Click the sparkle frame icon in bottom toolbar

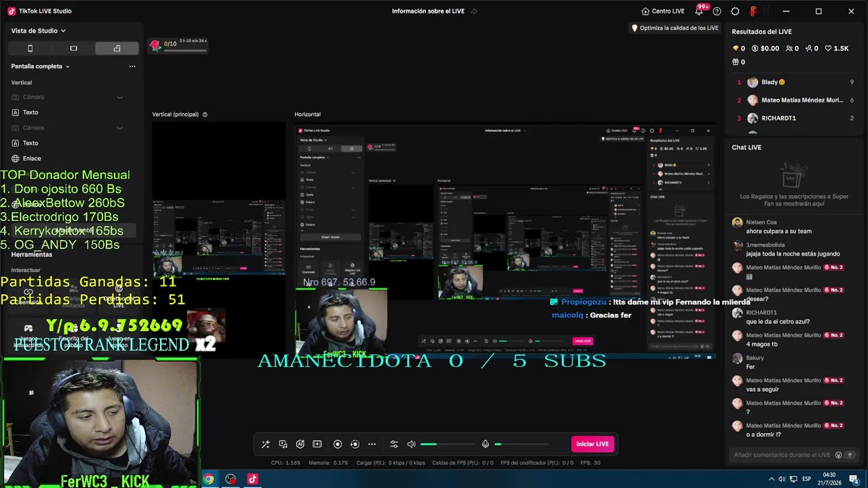point(317,444)
